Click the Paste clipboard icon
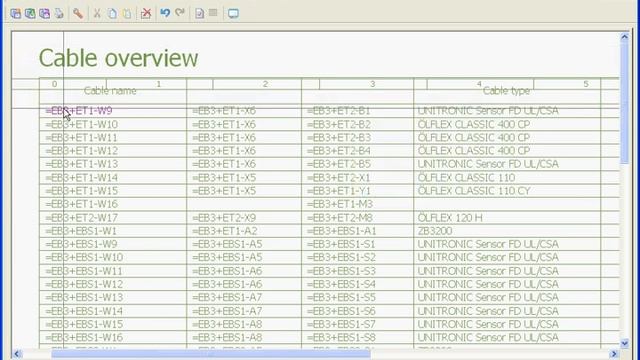The height and width of the screenshot is (360, 640). click(x=127, y=13)
